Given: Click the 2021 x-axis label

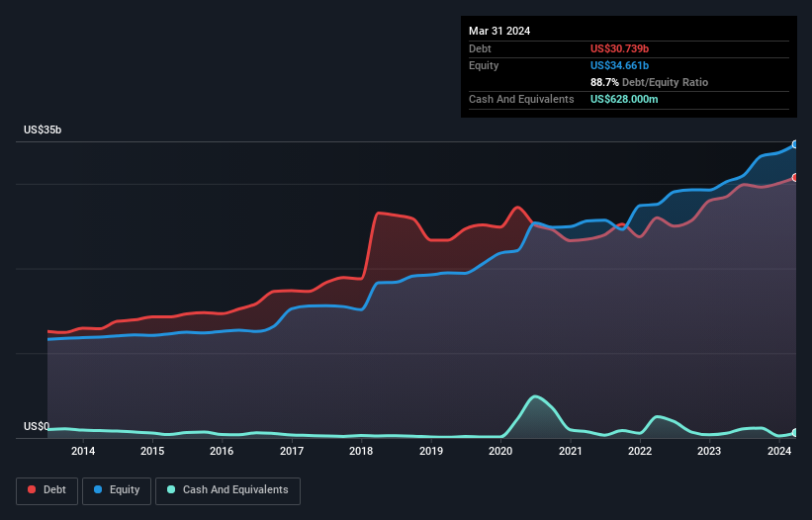Looking at the screenshot, I should pyautogui.click(x=570, y=451).
